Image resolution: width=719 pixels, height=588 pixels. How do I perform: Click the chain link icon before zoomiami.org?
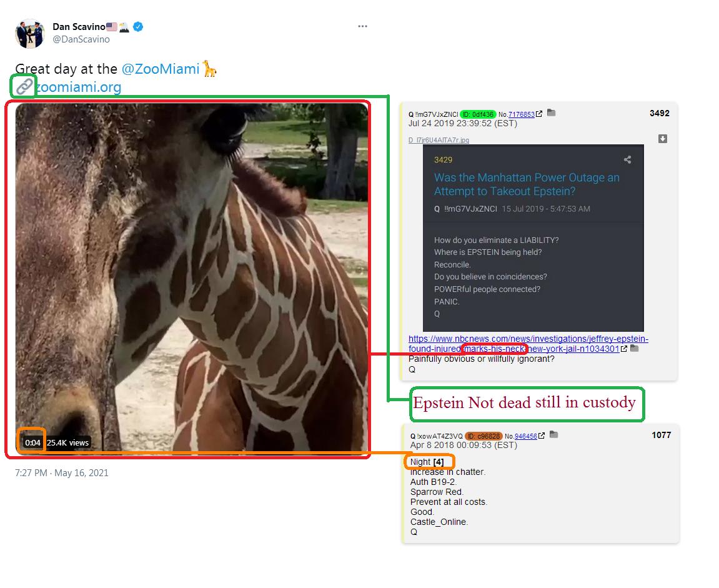[24, 86]
